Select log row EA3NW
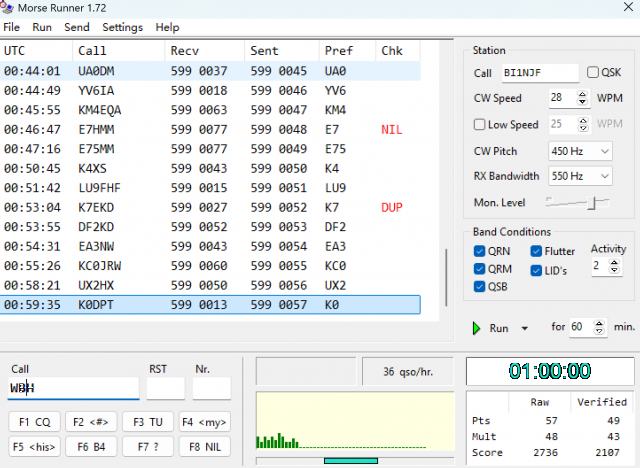Viewport: 640px width, 468px height. coord(210,246)
